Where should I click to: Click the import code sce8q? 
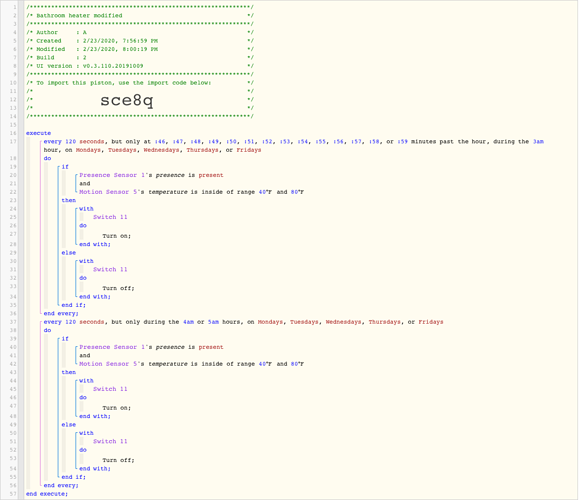(127, 100)
